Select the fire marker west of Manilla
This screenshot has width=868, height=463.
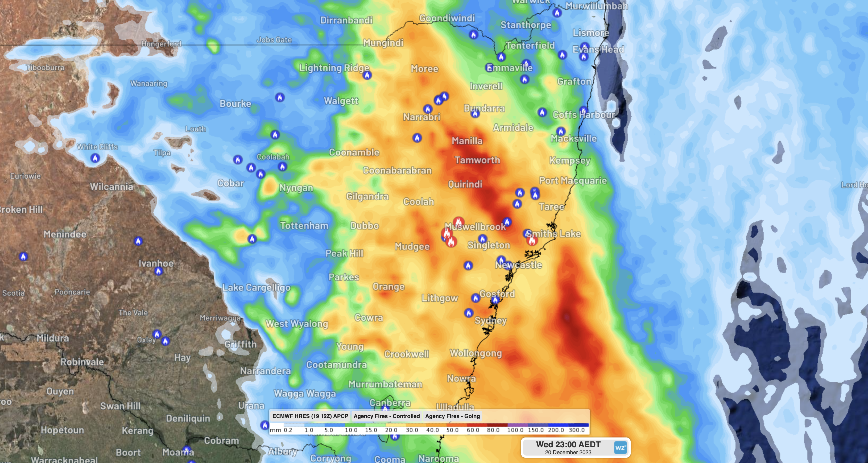[417, 138]
